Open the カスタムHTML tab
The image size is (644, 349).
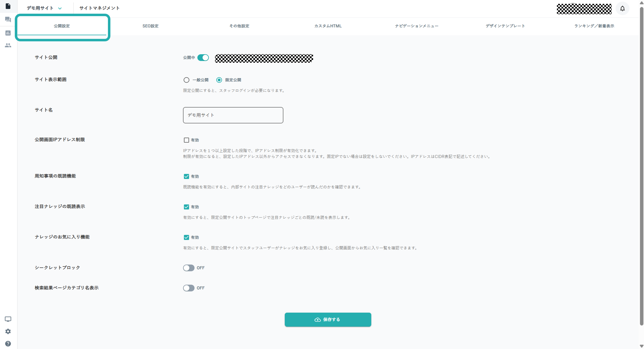click(x=328, y=26)
